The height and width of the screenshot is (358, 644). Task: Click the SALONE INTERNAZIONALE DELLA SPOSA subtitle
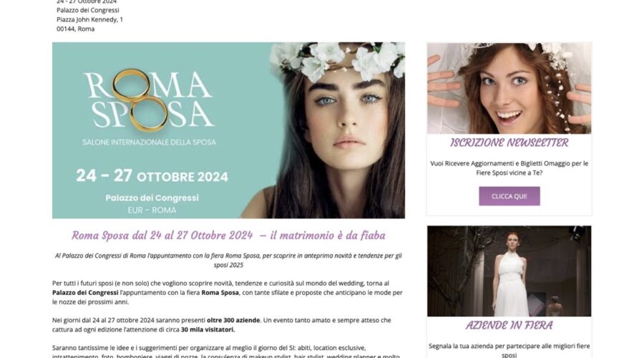click(x=149, y=142)
